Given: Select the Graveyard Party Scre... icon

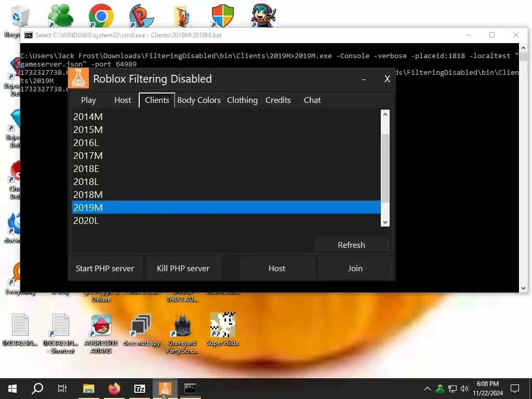Looking at the screenshot, I should 182,334.
